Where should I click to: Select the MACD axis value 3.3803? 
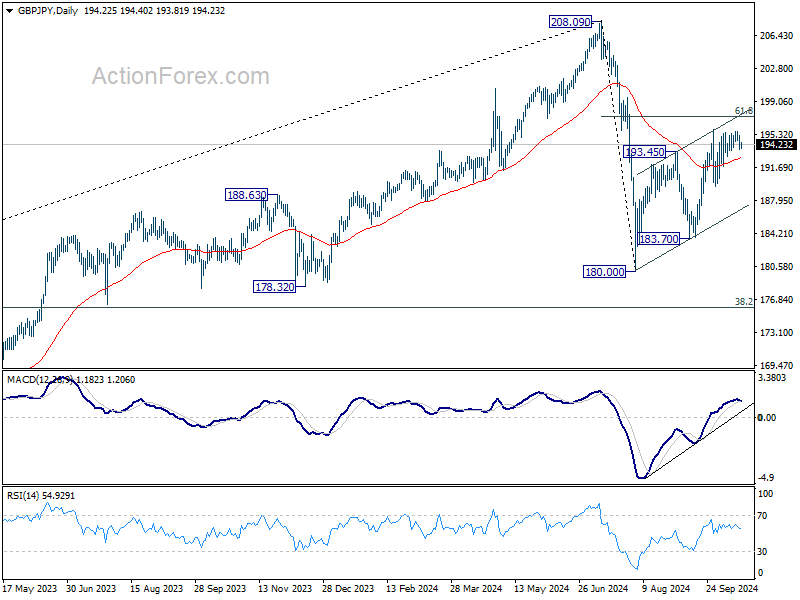click(x=772, y=378)
